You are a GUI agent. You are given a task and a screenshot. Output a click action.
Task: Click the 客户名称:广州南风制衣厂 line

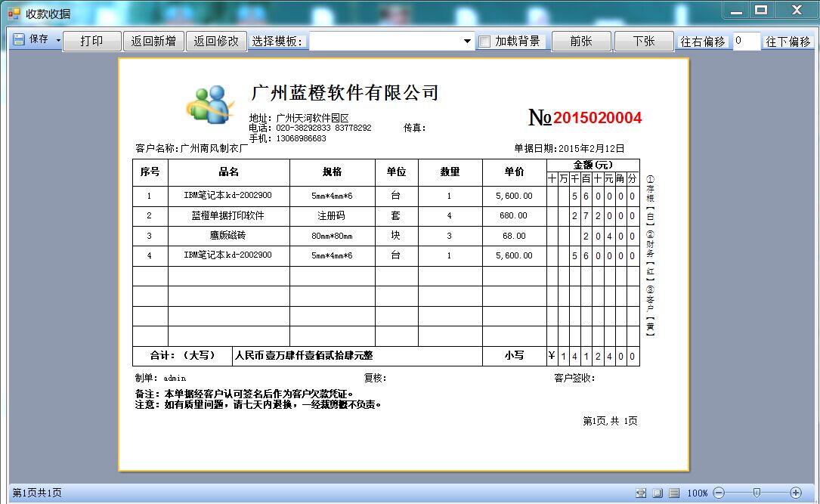[x=191, y=149]
